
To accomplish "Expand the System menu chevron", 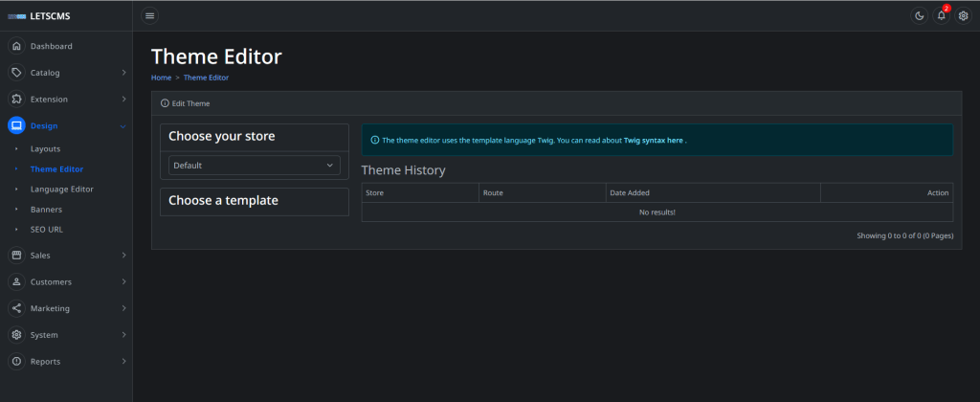I will (x=123, y=335).
